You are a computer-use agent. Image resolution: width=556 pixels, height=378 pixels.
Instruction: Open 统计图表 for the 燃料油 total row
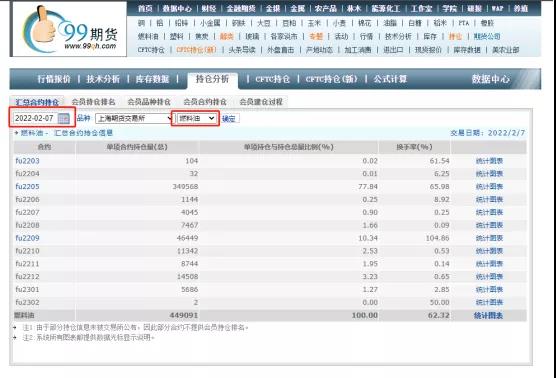point(488,315)
